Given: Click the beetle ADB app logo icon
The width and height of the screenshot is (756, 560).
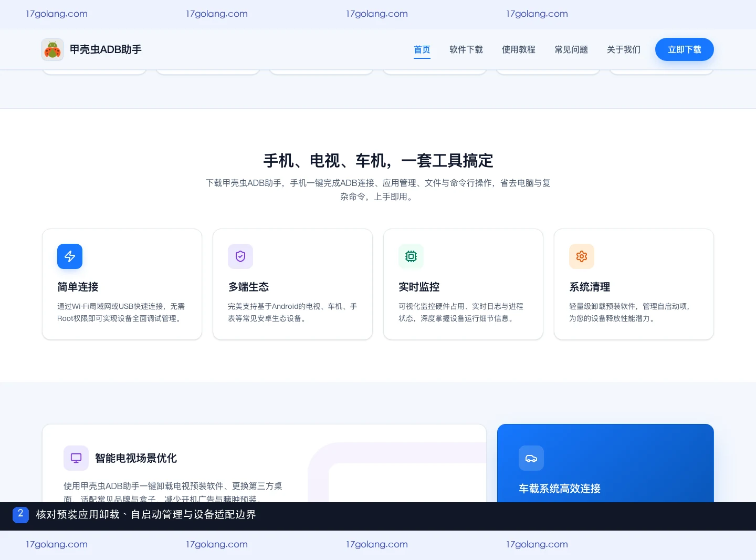Looking at the screenshot, I should 52,49.
